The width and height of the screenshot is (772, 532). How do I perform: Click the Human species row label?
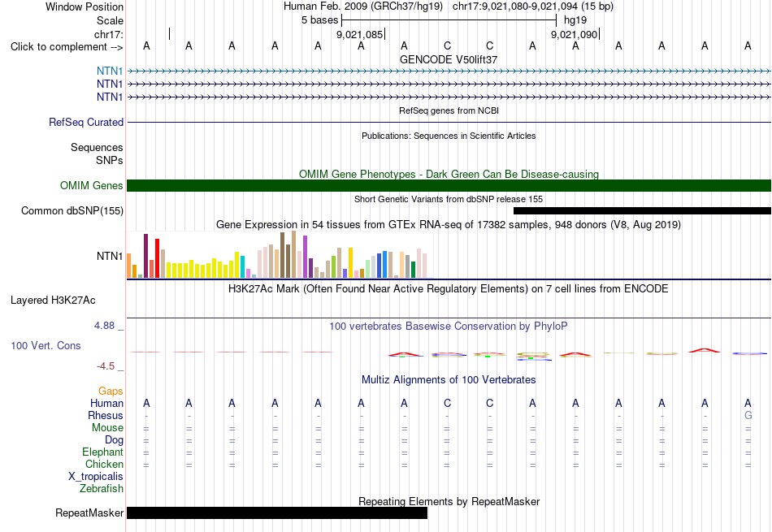(106, 403)
